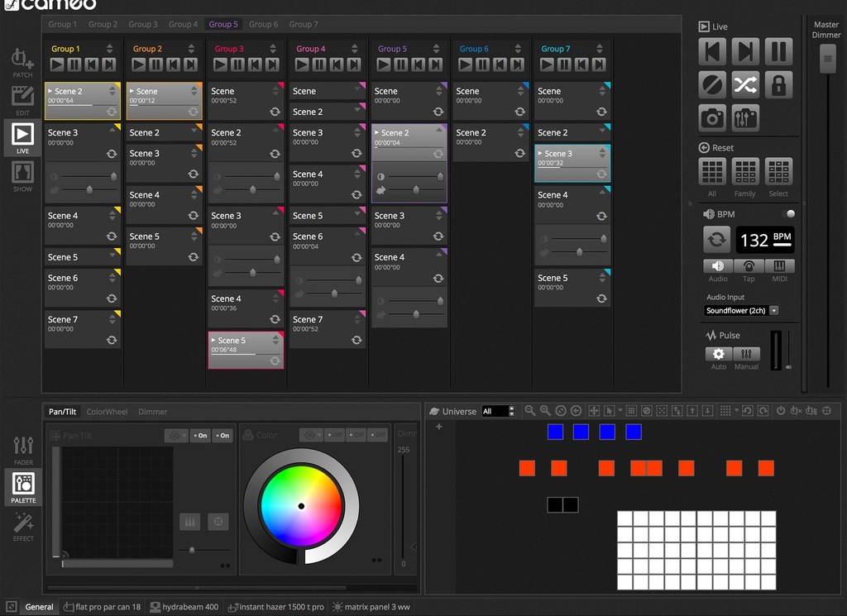
Task: Select matrix panel 3 ww
Action: point(371,607)
